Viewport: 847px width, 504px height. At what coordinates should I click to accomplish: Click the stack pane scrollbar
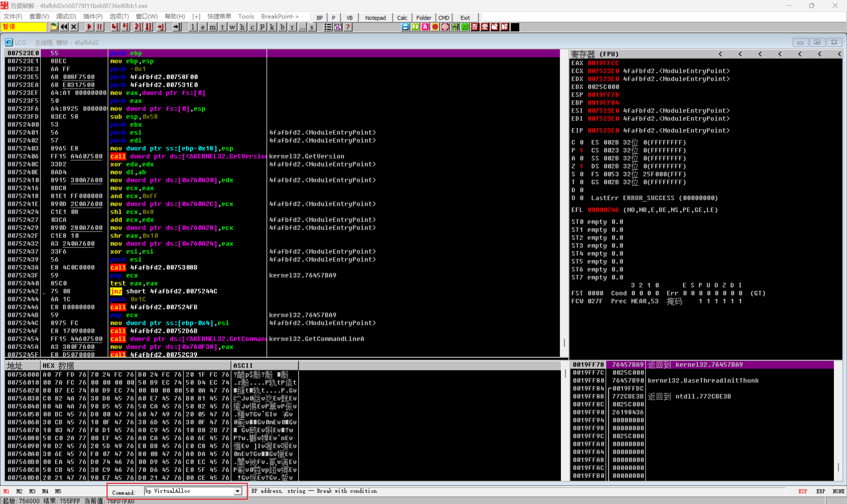coord(838,420)
